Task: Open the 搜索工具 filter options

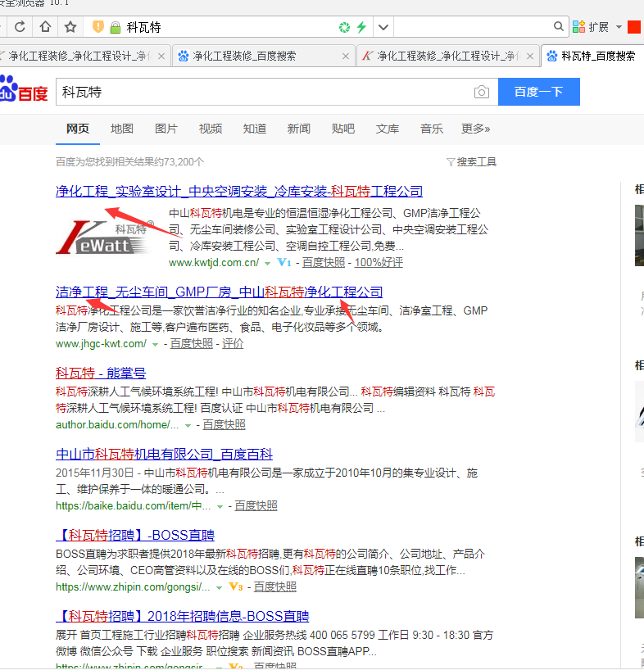Action: click(471, 162)
